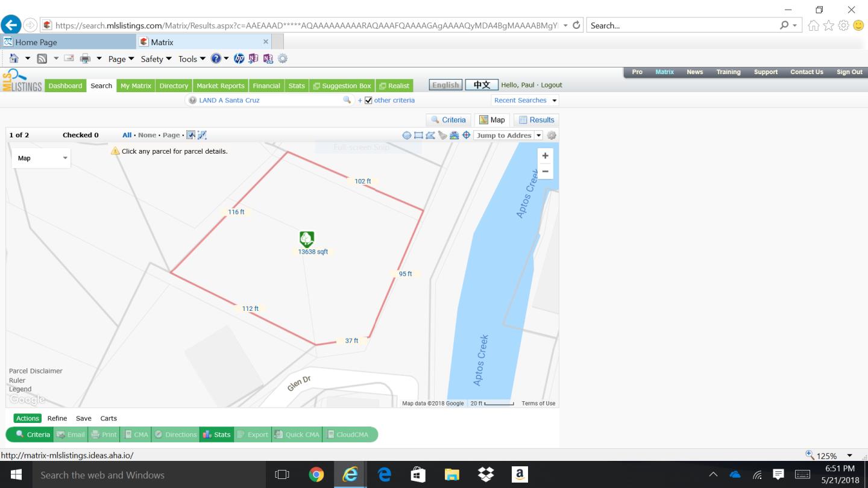The height and width of the screenshot is (488, 868).
Task: Click the green tree parcel marker
Action: (x=306, y=239)
